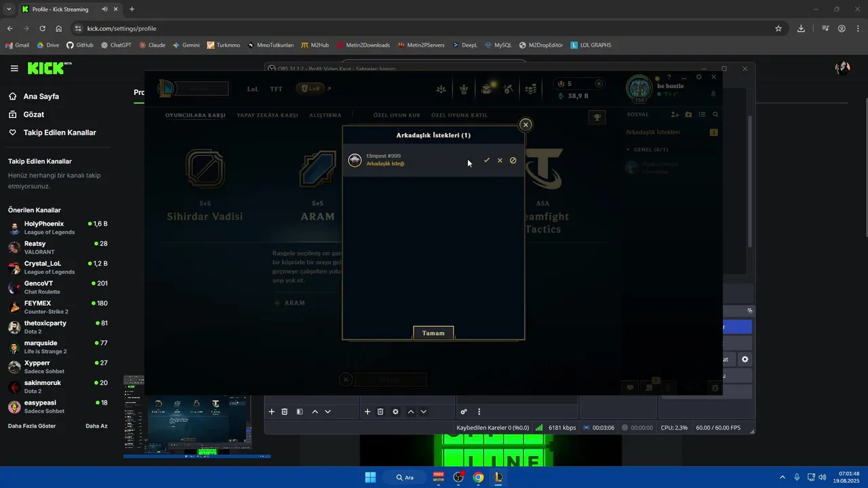Open the ÖZEL OYUN KUR tab
This screenshot has width=868, height=488.
(397, 115)
